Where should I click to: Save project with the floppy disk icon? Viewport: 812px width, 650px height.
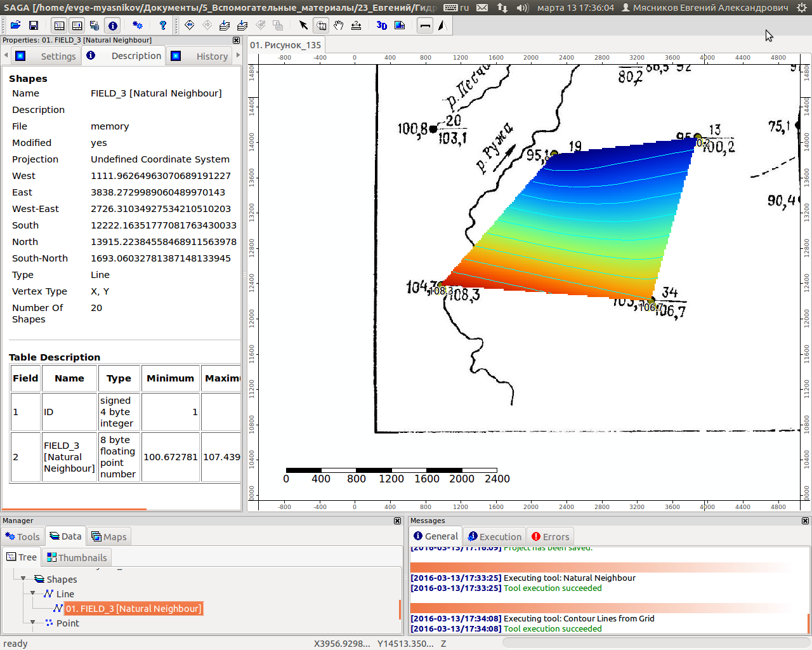pyautogui.click(x=34, y=25)
